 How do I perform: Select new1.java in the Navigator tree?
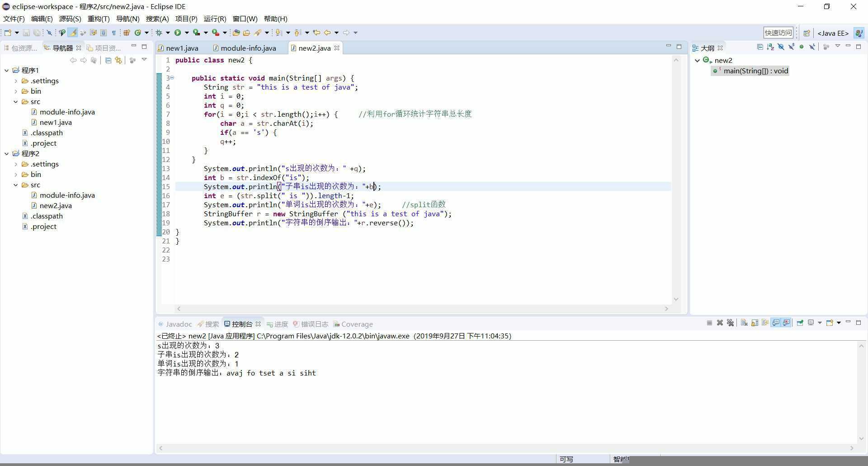coord(56,122)
